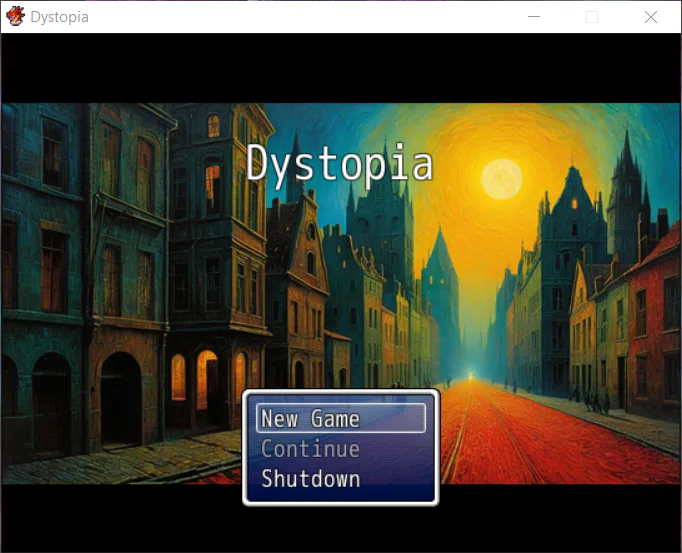
Task: Select New Game from the title menu
Action: click(x=341, y=418)
